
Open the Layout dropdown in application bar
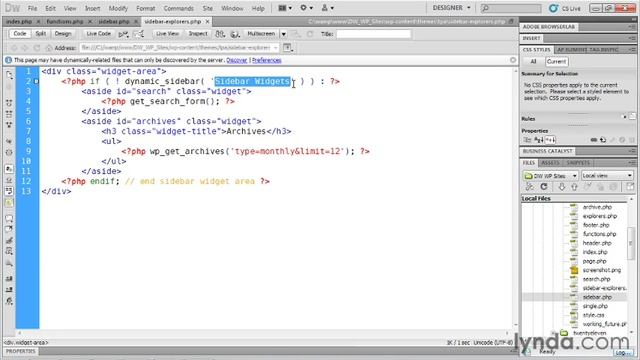click(285, 8)
